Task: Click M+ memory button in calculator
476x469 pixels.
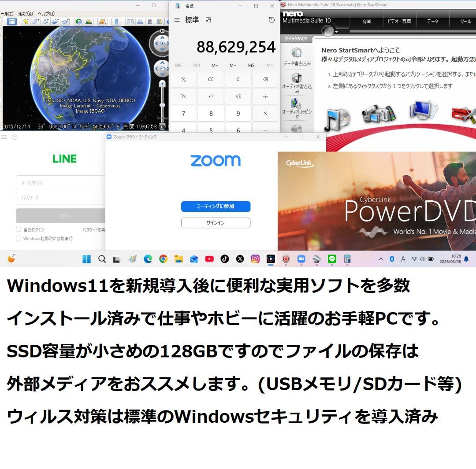Action: click(215, 65)
